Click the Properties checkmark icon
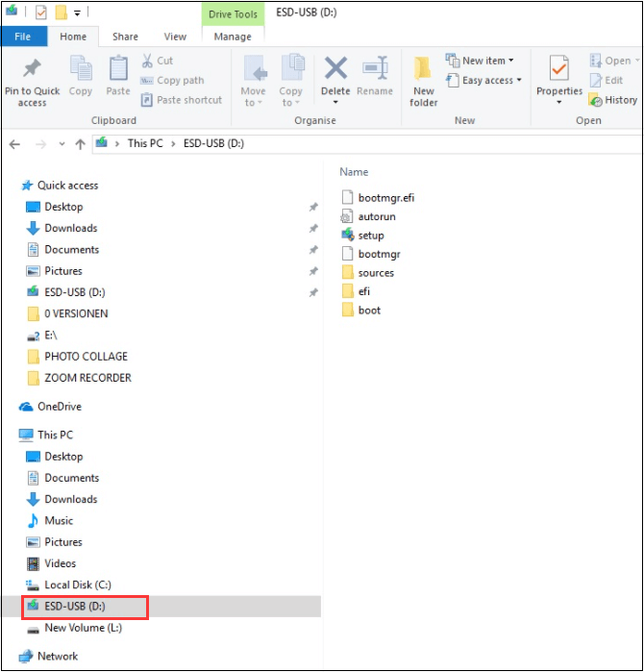Viewport: 644px width, 672px height. [559, 68]
